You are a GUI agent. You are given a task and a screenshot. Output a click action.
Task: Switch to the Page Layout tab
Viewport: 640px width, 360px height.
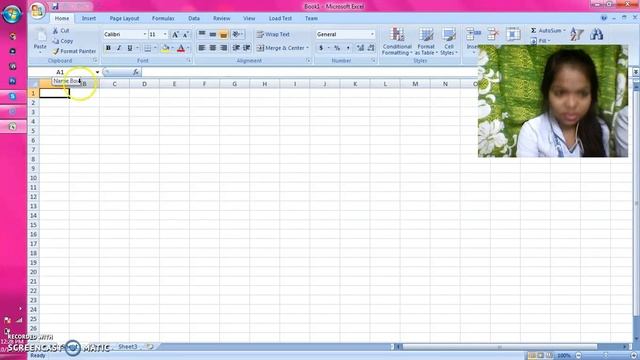pyautogui.click(x=124, y=18)
